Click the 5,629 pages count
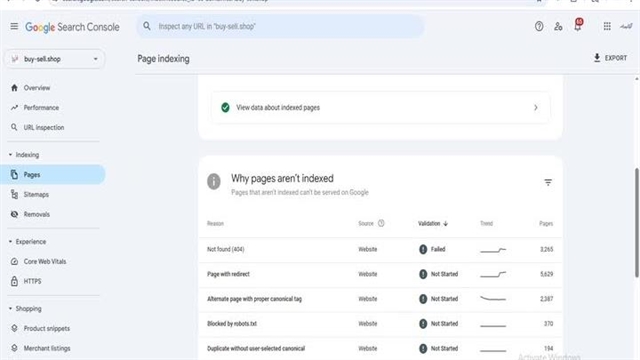The height and width of the screenshot is (360, 640). [x=547, y=274]
